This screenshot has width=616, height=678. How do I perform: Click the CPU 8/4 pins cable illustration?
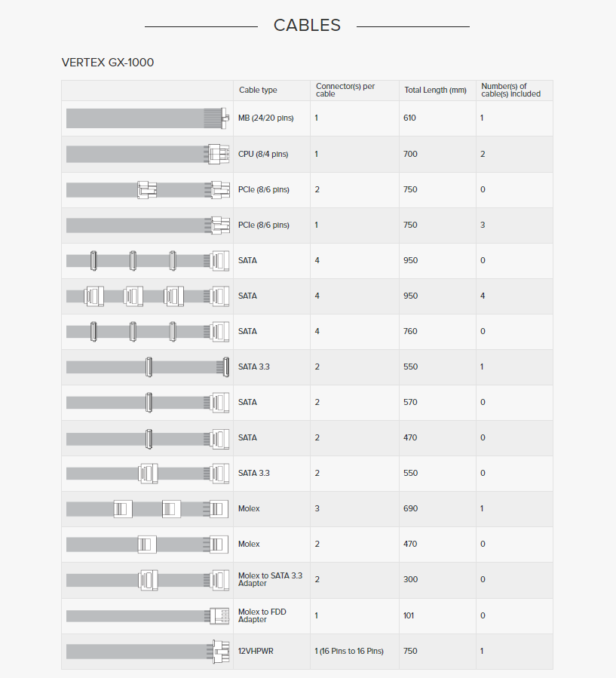(147, 154)
